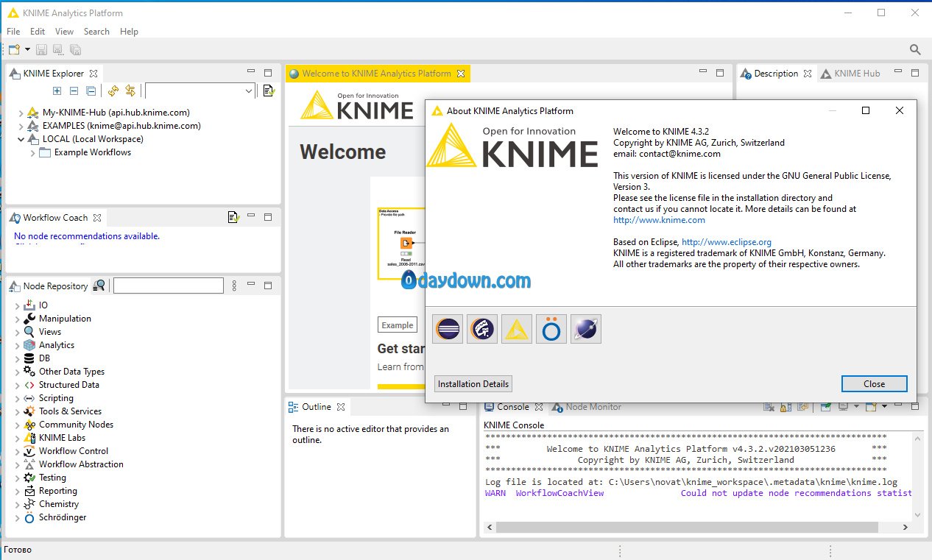Viewport: 932px width, 560px height.
Task: Click the Clear Console icon
Action: 769,406
